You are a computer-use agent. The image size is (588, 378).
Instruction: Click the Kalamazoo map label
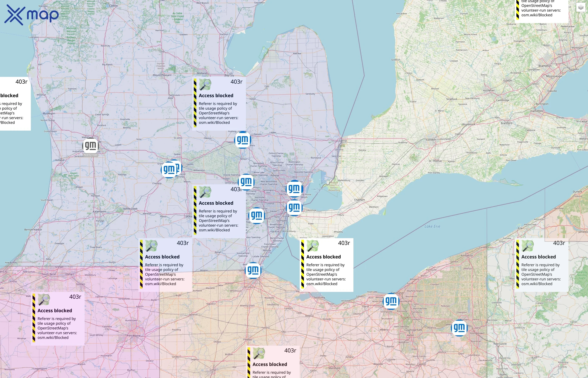[99, 211]
